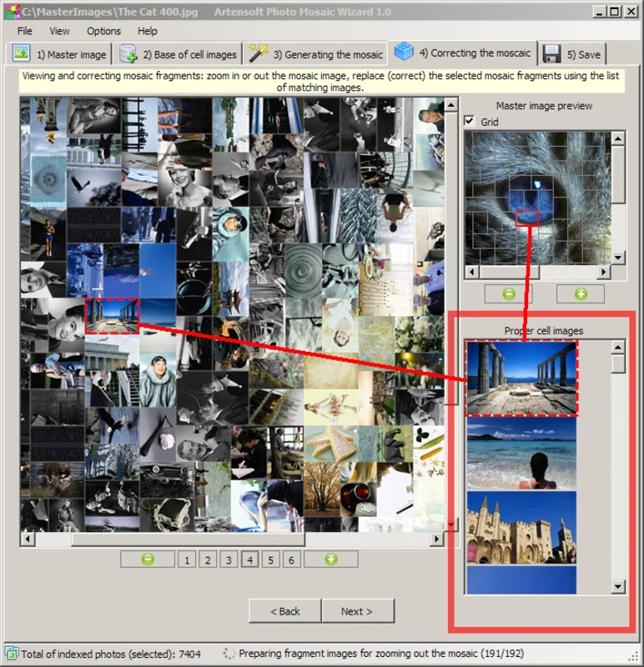
Task: Select zoom level 1 button
Action: (x=187, y=559)
